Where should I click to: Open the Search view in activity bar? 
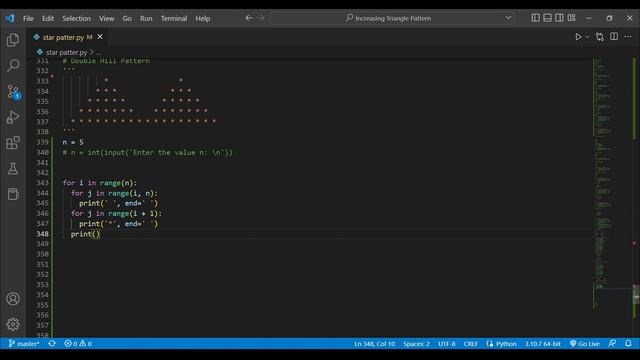pos(13,65)
